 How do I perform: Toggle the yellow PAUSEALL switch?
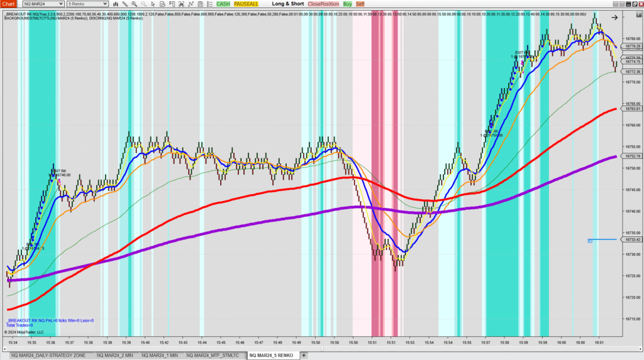[x=246, y=4]
